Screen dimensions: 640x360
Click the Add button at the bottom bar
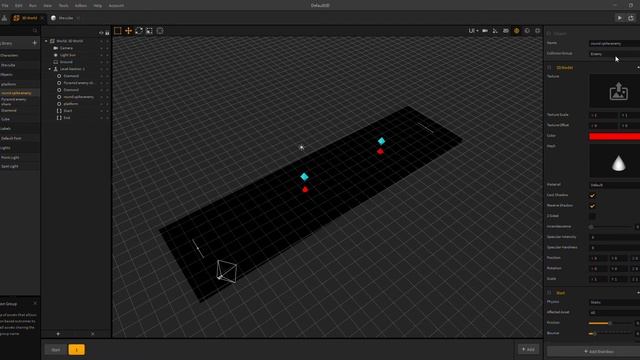pos(528,349)
